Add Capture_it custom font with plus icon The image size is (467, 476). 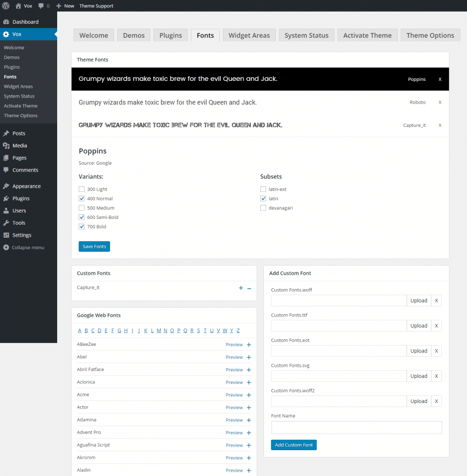(x=241, y=288)
